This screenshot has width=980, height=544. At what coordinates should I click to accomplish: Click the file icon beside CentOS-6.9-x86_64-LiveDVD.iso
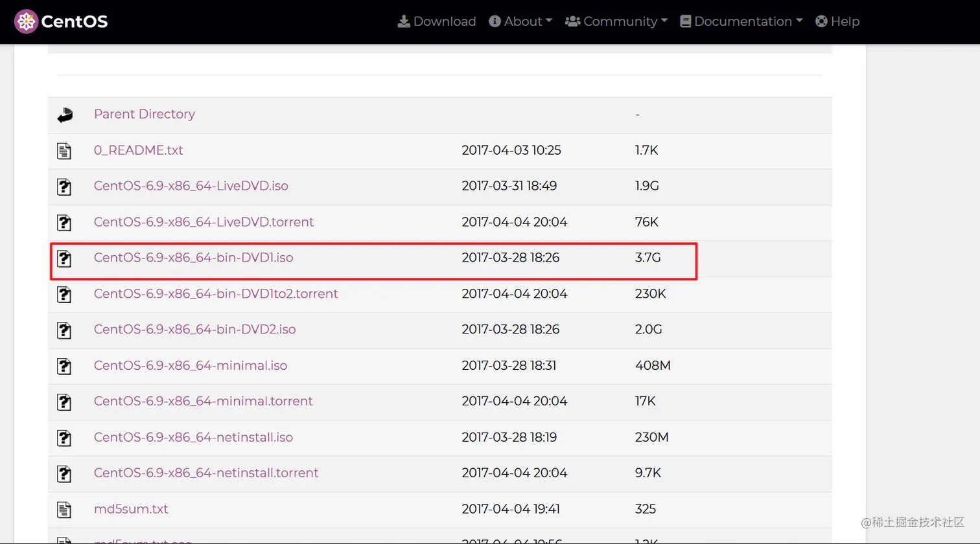pyautogui.click(x=64, y=187)
